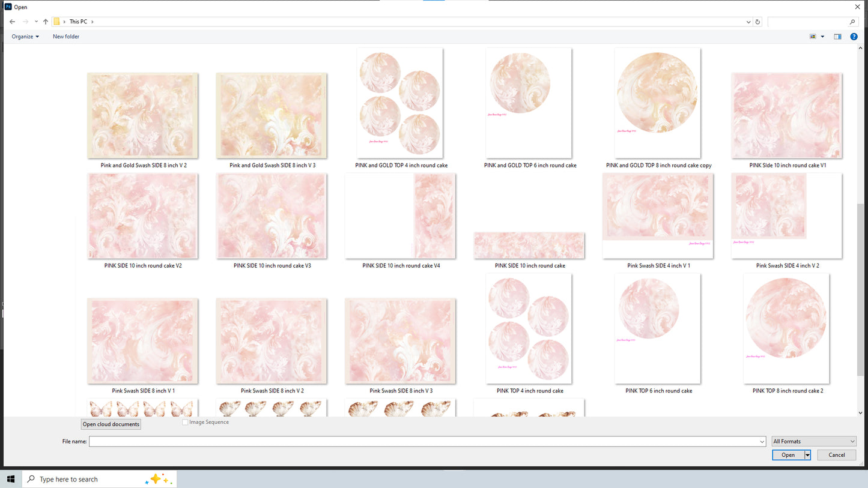The image size is (868, 488).
Task: Select PINK SIDE 10 inch round cake V3 thumbnail
Action: 272,216
